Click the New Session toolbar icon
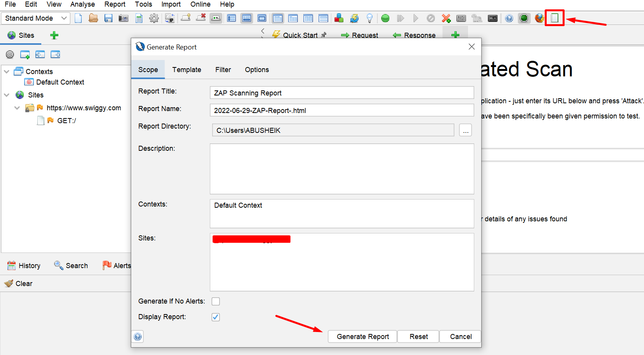 [78, 18]
